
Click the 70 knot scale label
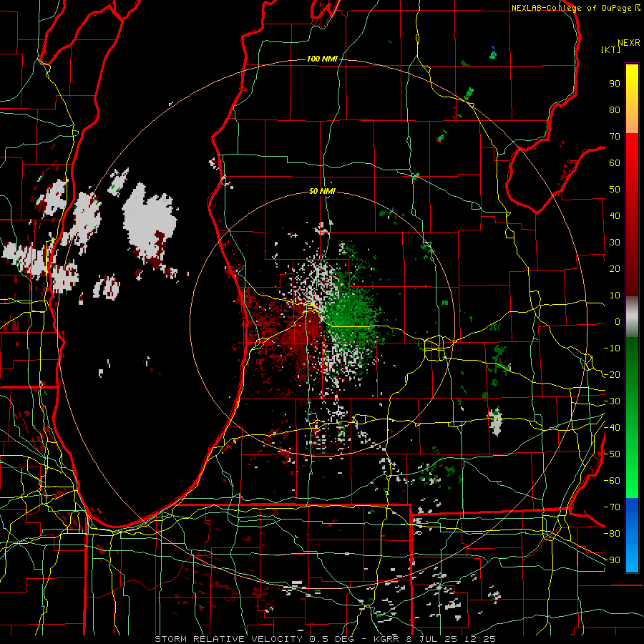point(615,137)
